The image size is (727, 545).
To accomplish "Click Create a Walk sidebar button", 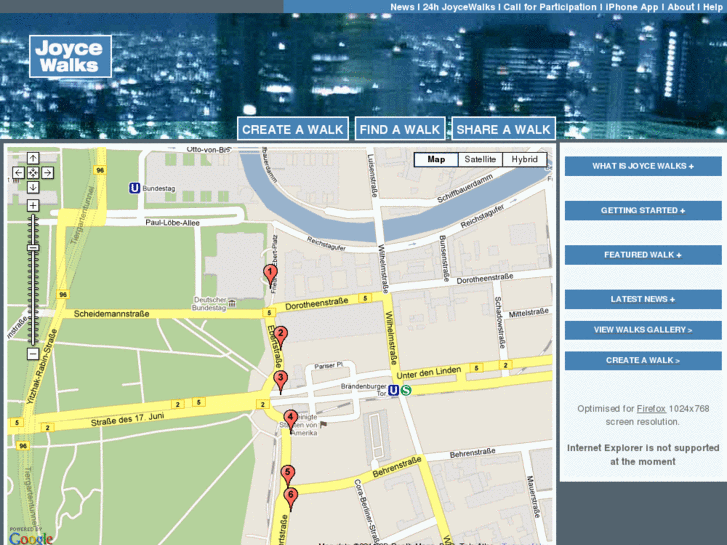I will click(643, 360).
